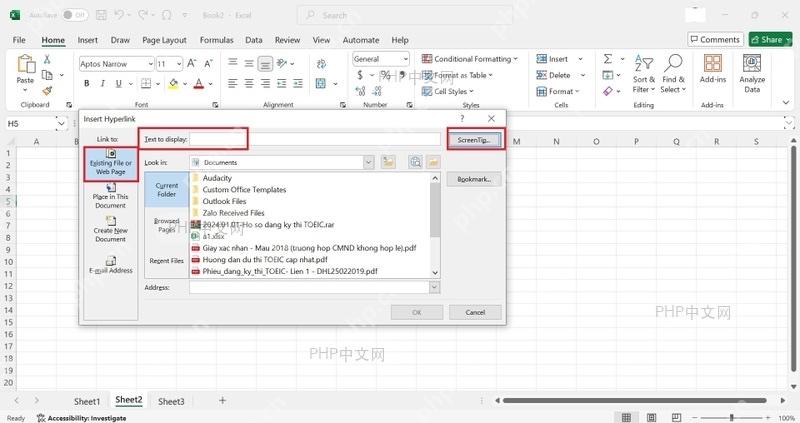Open the Borders icon in Font group
The height and width of the screenshot is (423, 800).
tap(146, 83)
